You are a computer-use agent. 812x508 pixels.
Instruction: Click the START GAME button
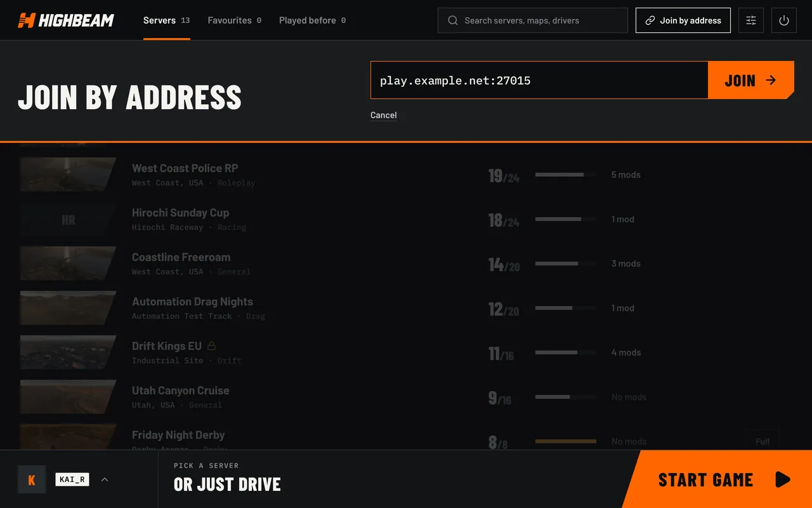pyautogui.click(x=717, y=479)
